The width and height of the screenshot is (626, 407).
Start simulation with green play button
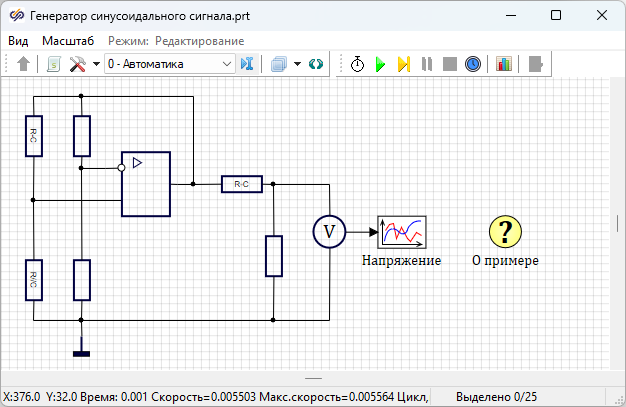380,64
